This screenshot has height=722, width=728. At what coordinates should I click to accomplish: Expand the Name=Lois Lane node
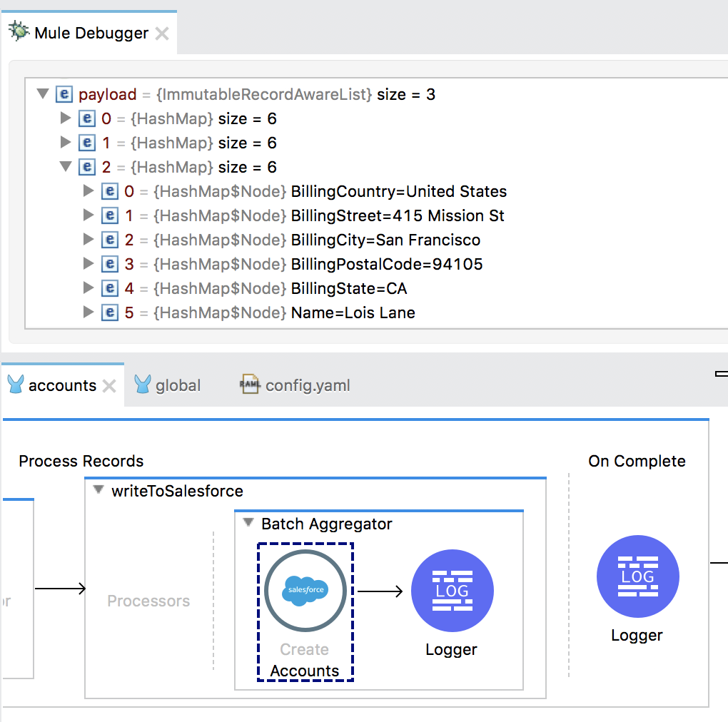tap(89, 311)
